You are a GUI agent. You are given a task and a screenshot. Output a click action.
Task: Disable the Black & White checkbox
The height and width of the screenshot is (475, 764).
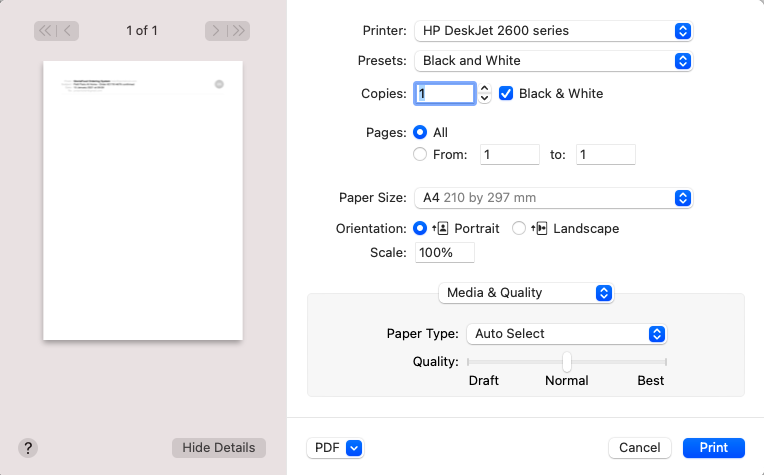click(x=506, y=94)
